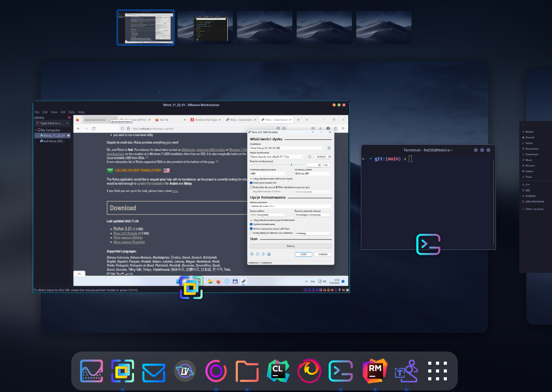Open VMware VM menu
552x392 pixels.
[63, 112]
